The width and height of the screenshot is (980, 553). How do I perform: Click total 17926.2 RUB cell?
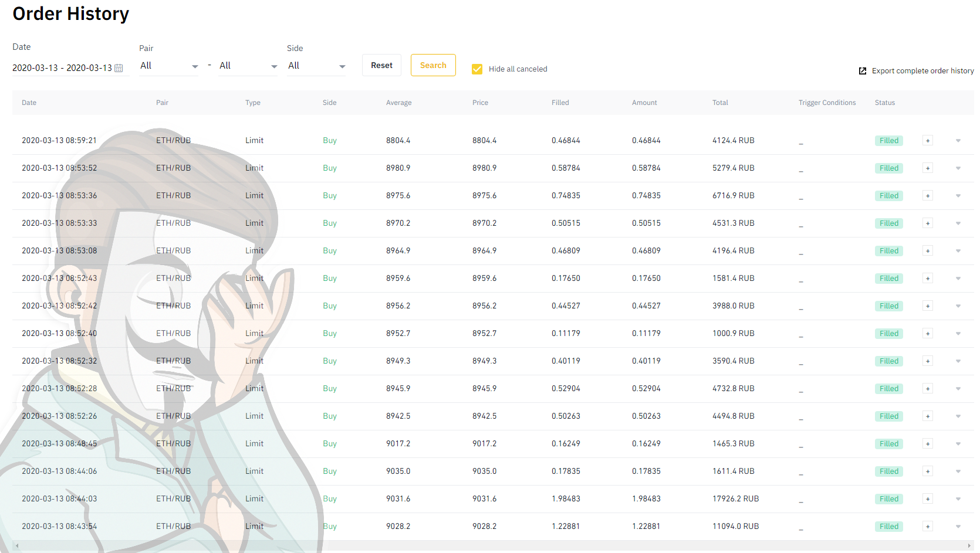735,499
